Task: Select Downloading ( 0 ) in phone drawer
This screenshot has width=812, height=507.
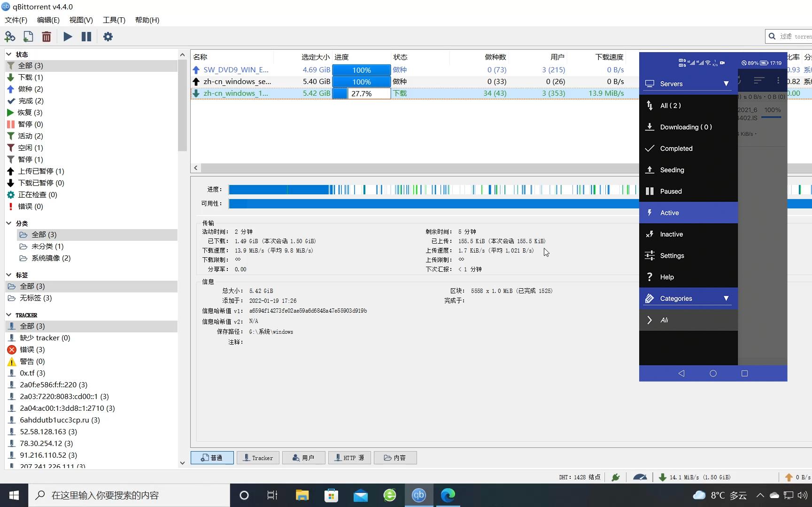Action: [x=688, y=127]
